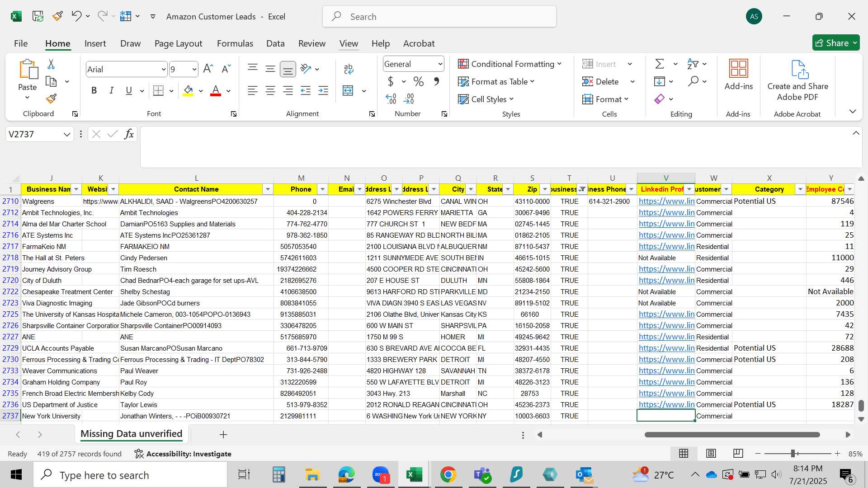Screen dimensions: 868x488
Task: Select Center horizontal alignment
Action: pyautogui.click(x=270, y=91)
